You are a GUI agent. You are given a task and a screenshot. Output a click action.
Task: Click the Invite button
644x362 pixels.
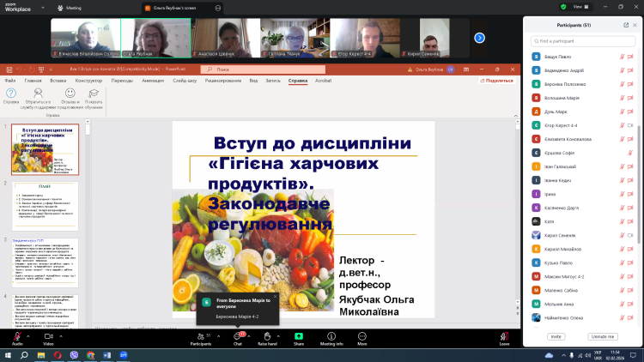coord(556,336)
